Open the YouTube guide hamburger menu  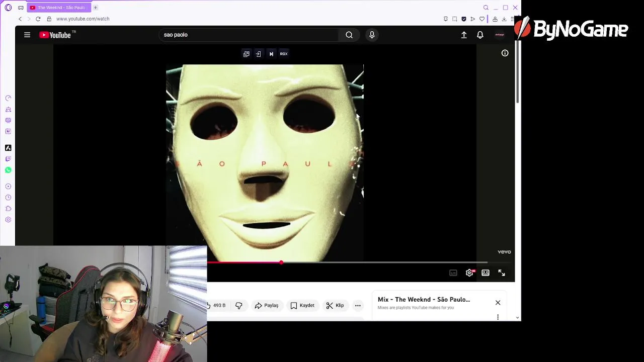tap(27, 35)
